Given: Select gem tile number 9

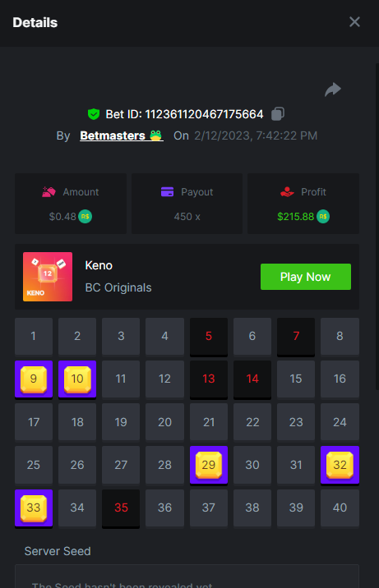Looking at the screenshot, I should pyautogui.click(x=34, y=379).
